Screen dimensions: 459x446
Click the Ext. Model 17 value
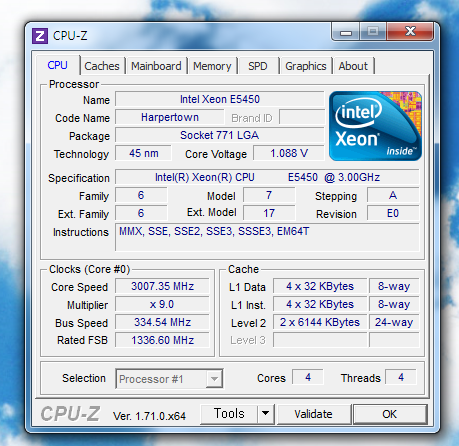point(269,213)
